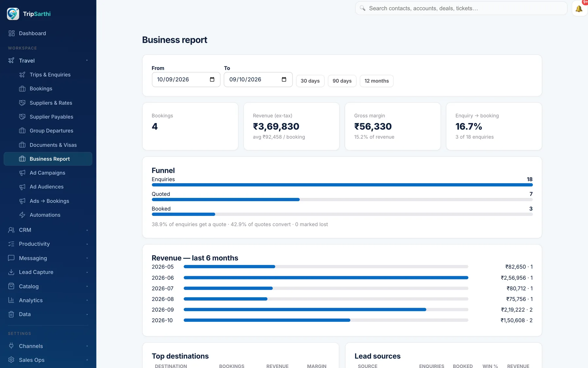Click the Ad Campaigns megaphone icon
The height and width of the screenshot is (368, 588).
click(x=22, y=173)
